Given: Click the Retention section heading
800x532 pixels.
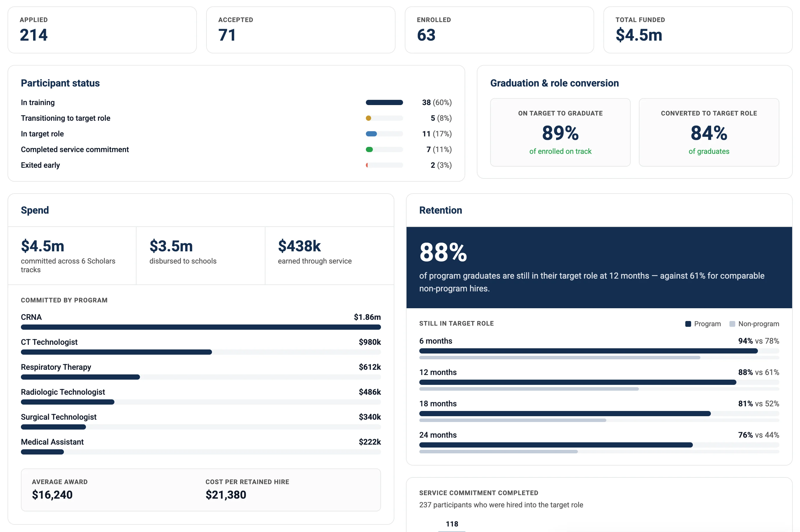Looking at the screenshot, I should point(441,210).
